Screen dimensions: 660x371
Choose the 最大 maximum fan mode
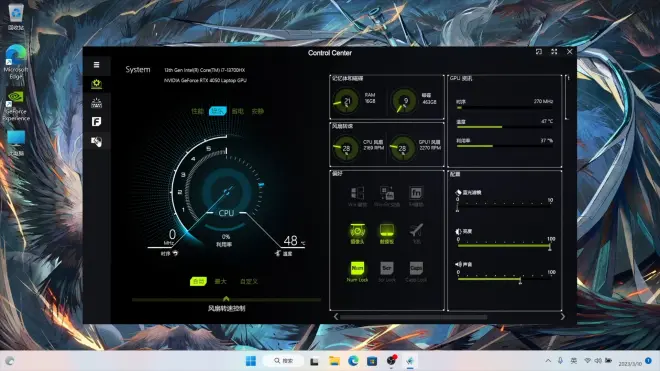221,281
